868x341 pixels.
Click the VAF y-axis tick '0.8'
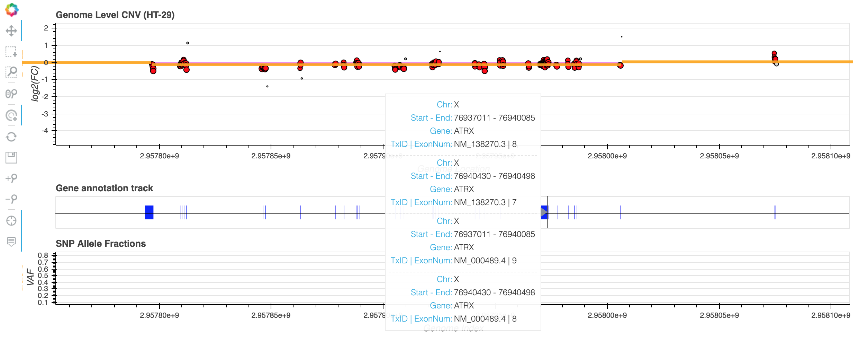[x=43, y=255]
